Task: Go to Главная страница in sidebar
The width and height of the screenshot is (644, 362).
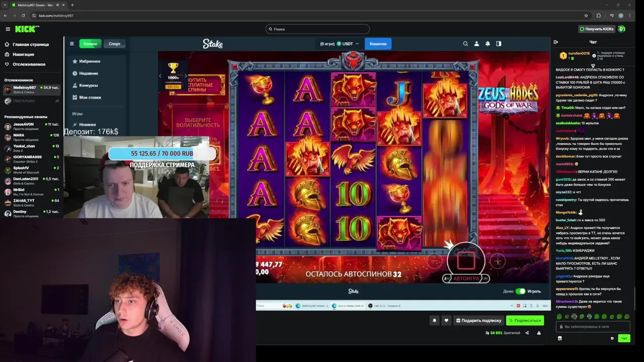Action: coord(30,44)
